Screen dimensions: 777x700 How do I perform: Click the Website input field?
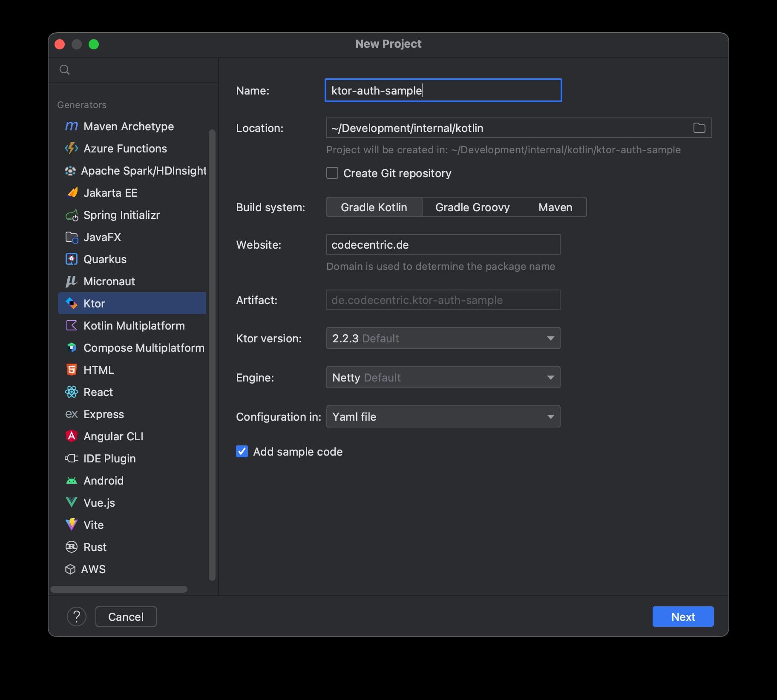pos(443,245)
